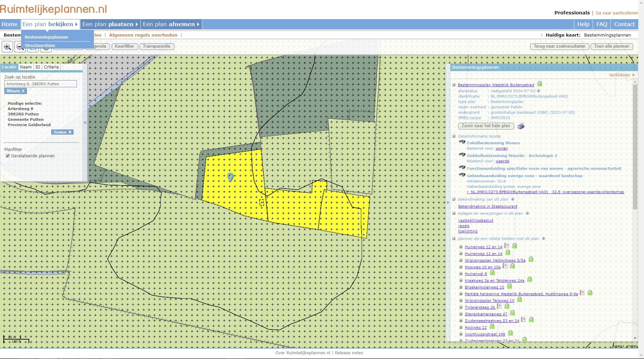644x359 pixels.
Task: Click the Zoek op locatie input field
Action: pyautogui.click(x=40, y=84)
